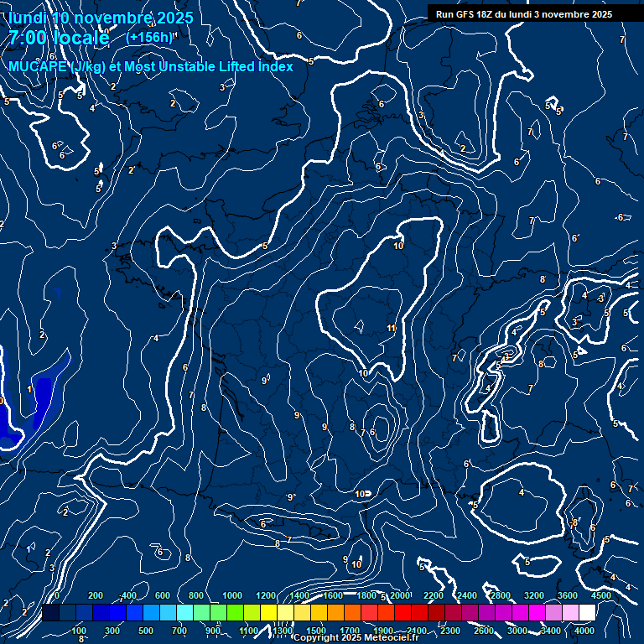
Task: Click the white swatch at the scale's right end
Action: 587,612
